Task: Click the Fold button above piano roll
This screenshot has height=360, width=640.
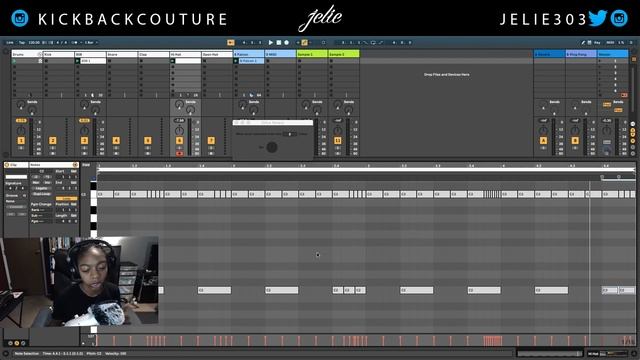Action: click(86, 165)
